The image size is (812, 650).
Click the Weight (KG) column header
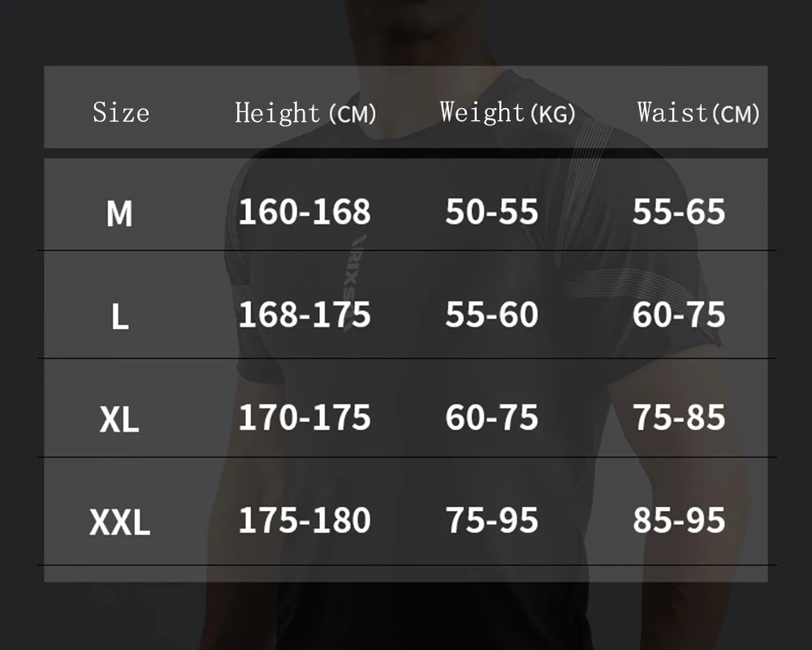(508, 112)
